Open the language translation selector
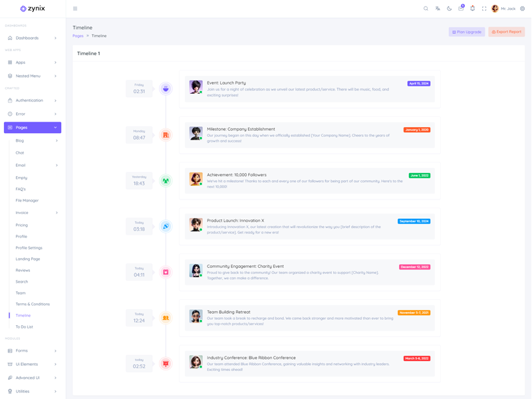The image size is (532, 399). click(438, 9)
